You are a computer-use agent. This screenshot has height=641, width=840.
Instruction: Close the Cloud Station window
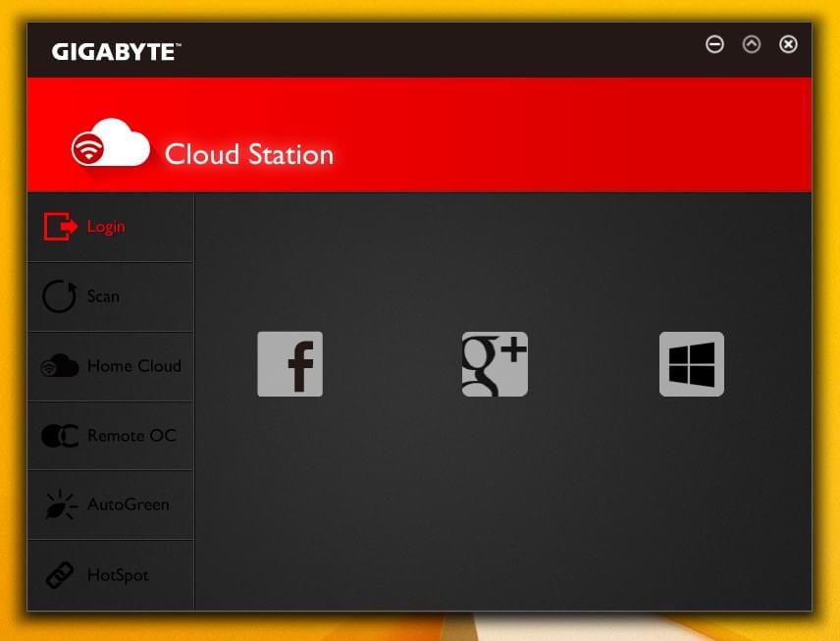click(x=788, y=44)
